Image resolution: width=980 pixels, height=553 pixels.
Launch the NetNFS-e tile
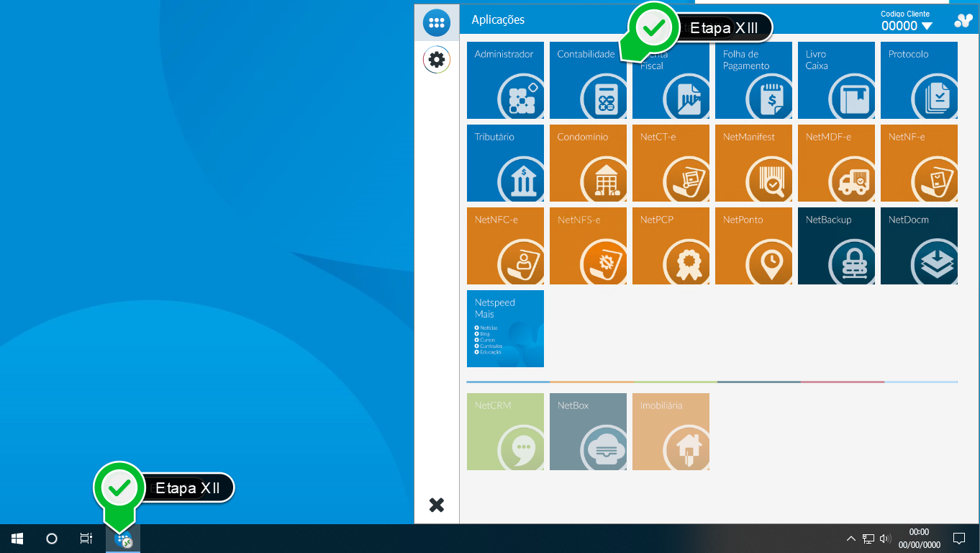(588, 246)
